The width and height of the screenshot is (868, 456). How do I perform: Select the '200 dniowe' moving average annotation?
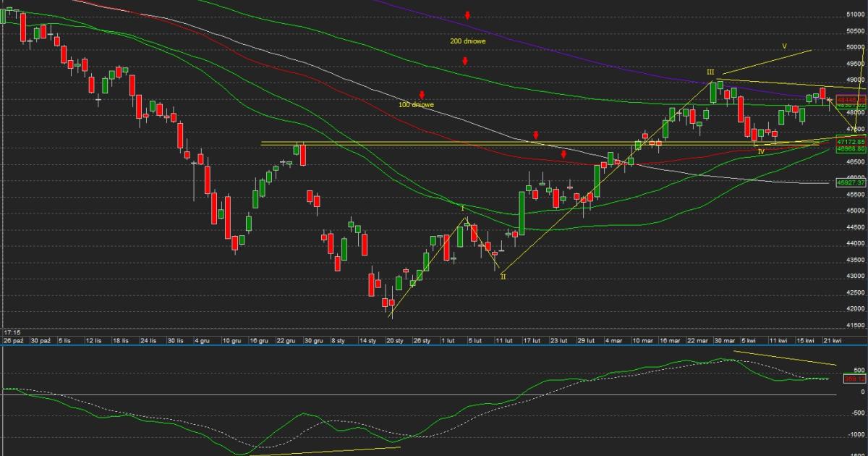click(x=467, y=41)
